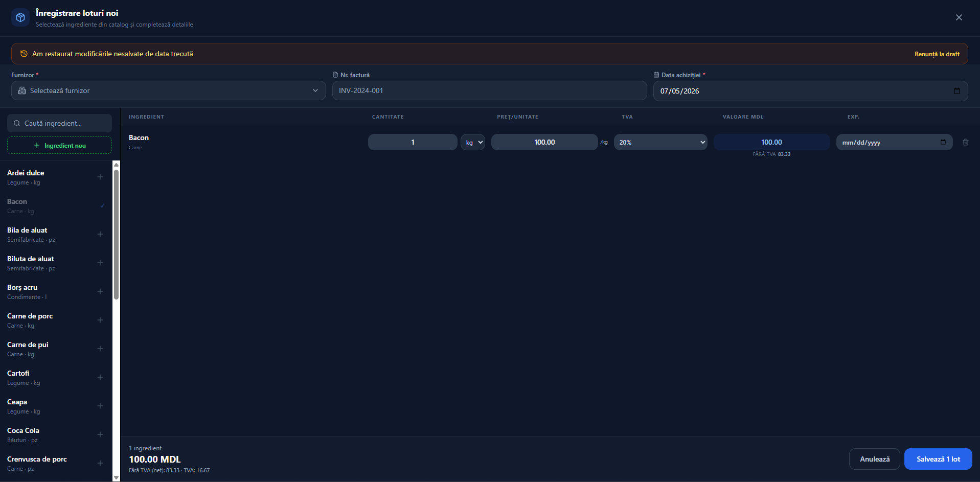Add Ardei dulce with its plus icon
The width and height of the screenshot is (980, 482).
[x=100, y=177]
